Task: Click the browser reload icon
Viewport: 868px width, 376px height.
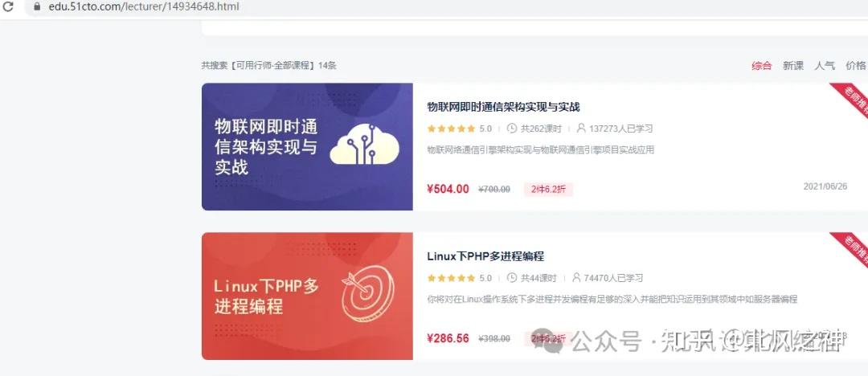Action: 8,7
